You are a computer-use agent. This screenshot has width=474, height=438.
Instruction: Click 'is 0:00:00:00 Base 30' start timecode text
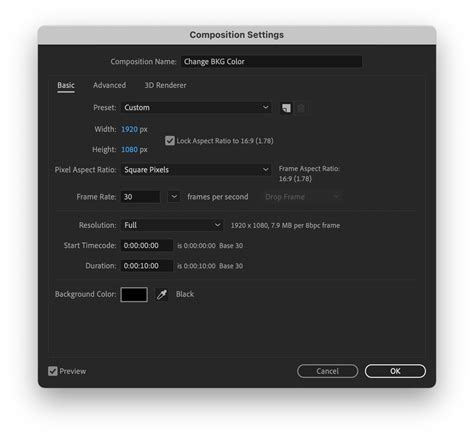(x=210, y=246)
